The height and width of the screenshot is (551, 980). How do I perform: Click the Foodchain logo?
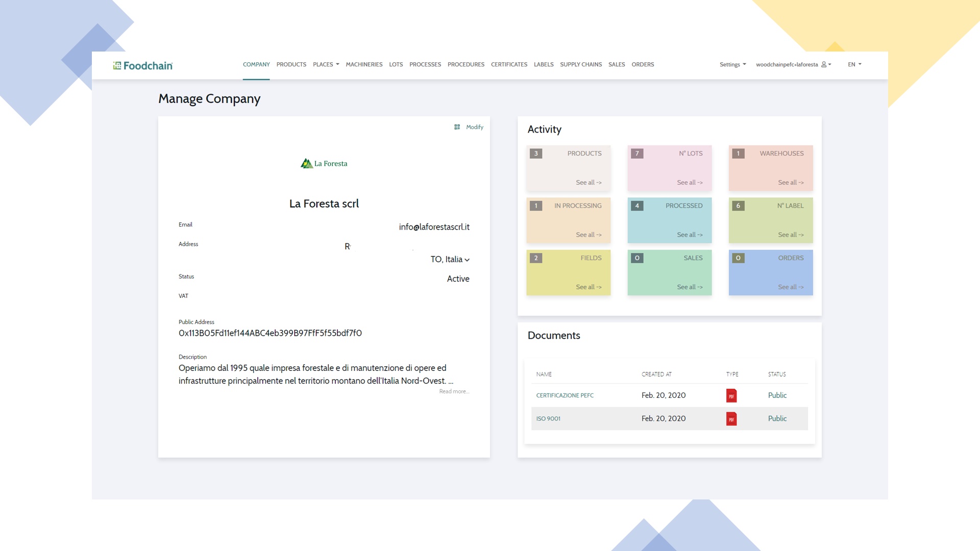tap(143, 65)
